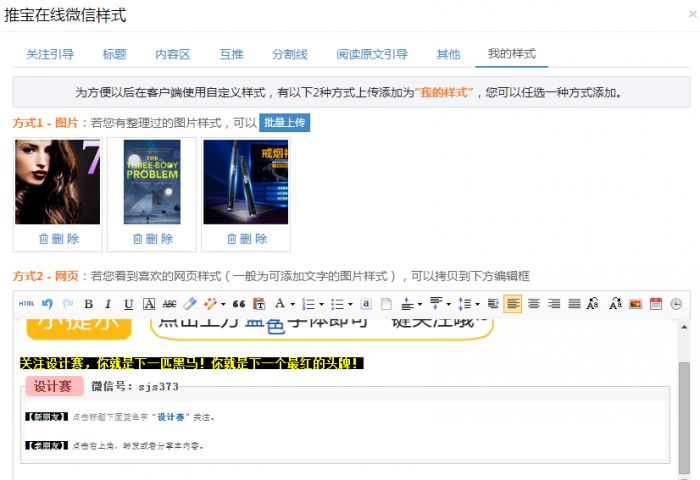Click the 批量上传 button
The width and height of the screenshot is (700, 480).
284,122
